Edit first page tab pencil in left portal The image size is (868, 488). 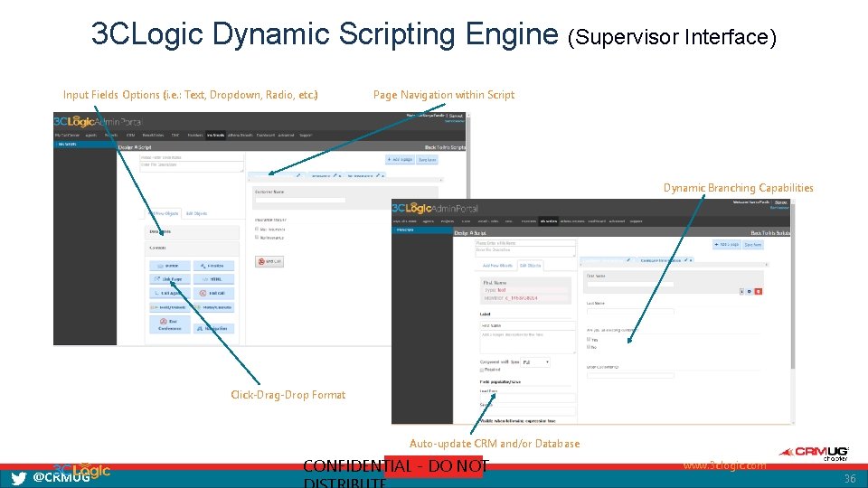coord(298,175)
